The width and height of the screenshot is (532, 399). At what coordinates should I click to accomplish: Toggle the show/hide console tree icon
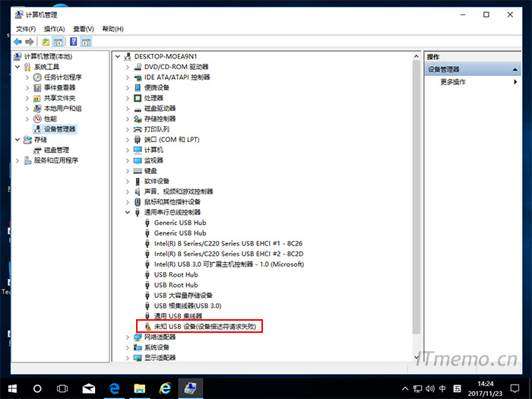pos(58,42)
